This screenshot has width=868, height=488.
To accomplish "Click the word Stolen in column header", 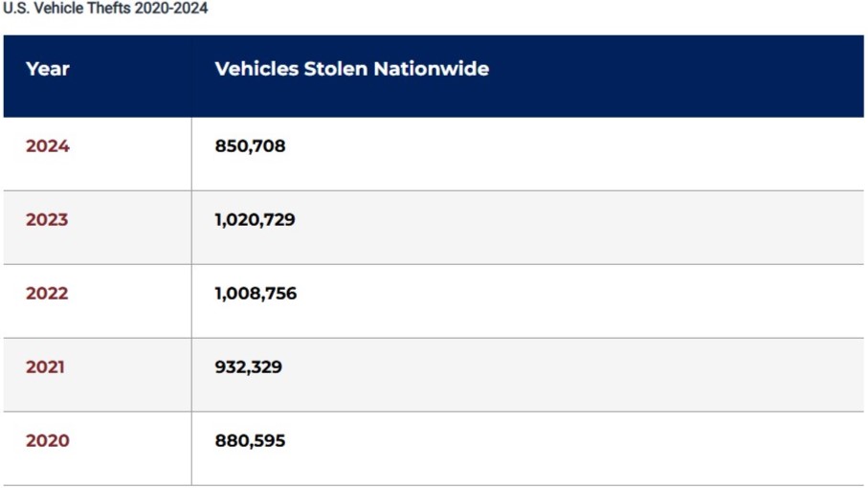I will tap(336, 69).
